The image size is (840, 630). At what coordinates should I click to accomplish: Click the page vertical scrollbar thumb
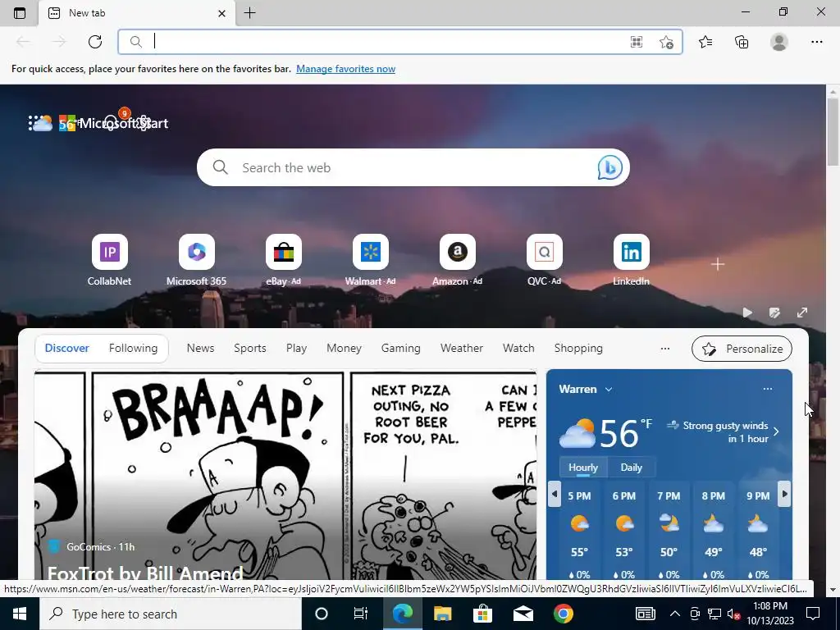point(833,132)
